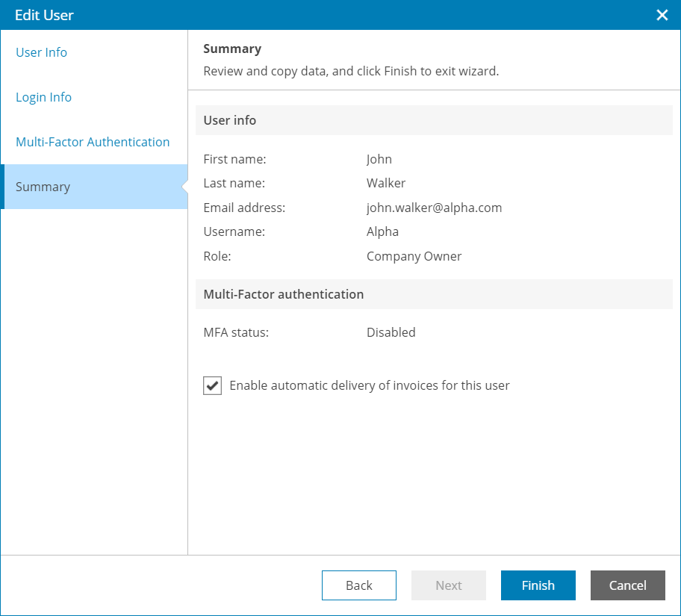Close the Edit User dialog
Viewport: 681px width, 616px height.
coord(662,15)
